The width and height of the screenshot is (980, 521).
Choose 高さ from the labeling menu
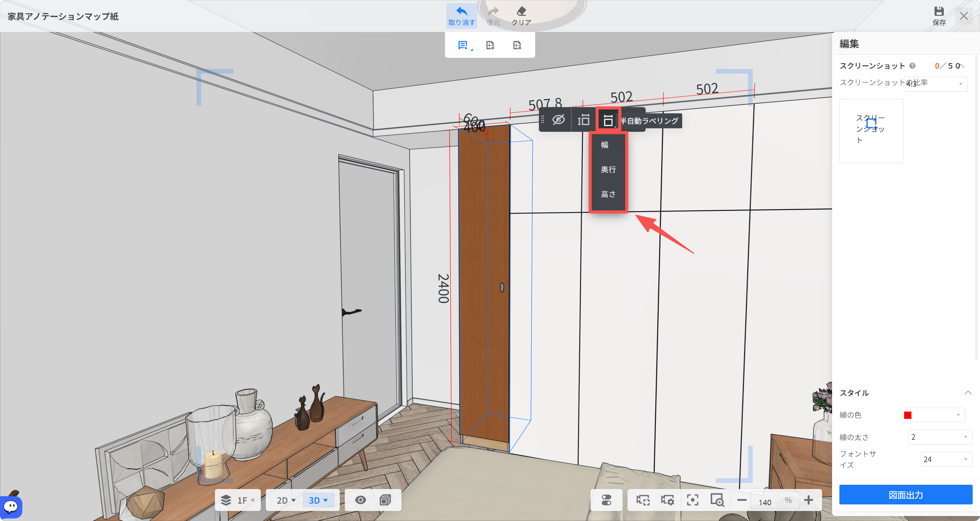point(608,194)
